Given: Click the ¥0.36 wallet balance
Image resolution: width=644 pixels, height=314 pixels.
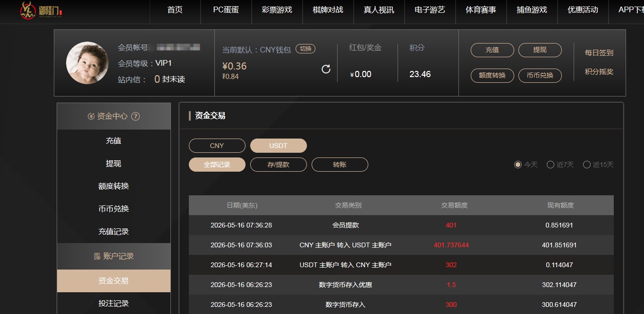Looking at the screenshot, I should coord(235,66).
